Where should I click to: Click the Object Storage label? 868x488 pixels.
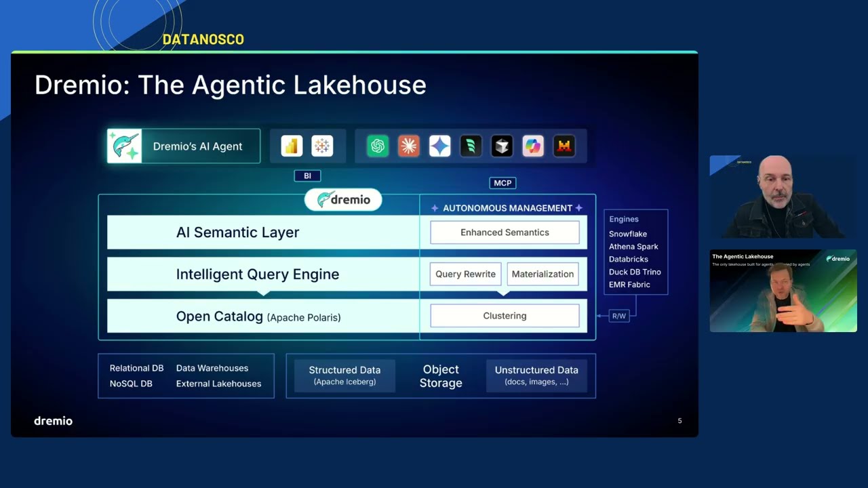441,376
